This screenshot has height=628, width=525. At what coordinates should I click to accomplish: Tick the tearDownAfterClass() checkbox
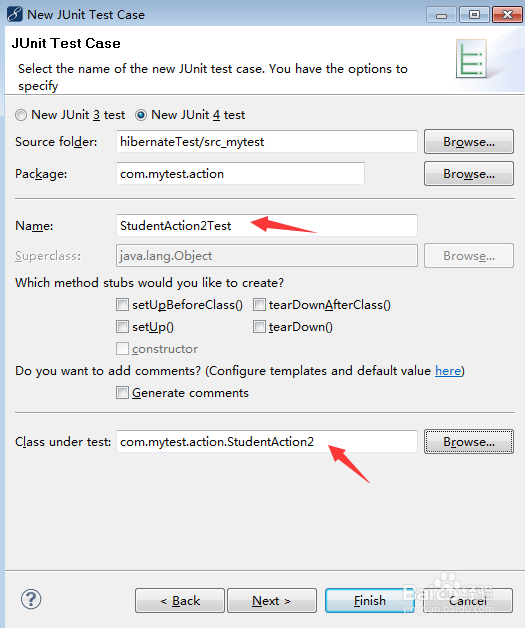point(259,305)
